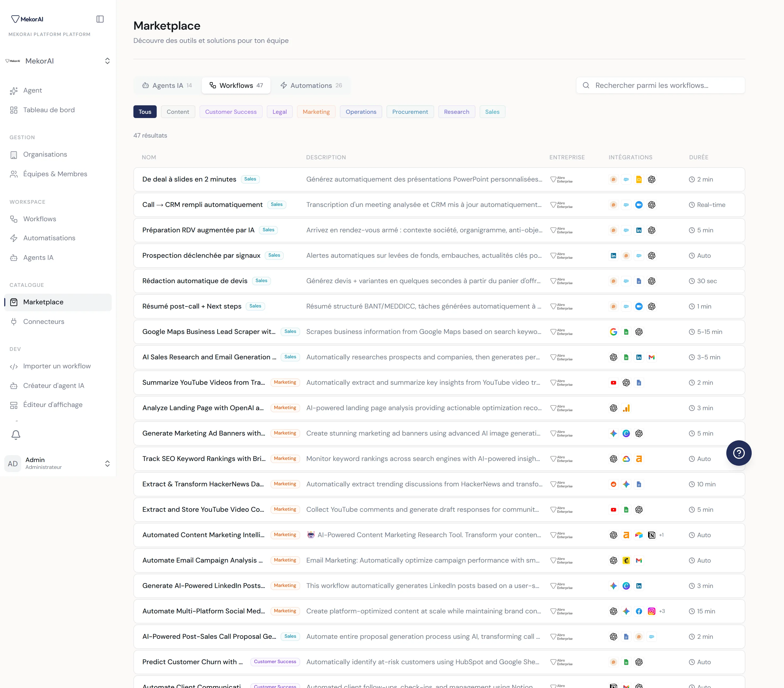784x688 pixels.
Task: Click the YouTube icon in Summarize YouTube Videos row
Action: [614, 383]
